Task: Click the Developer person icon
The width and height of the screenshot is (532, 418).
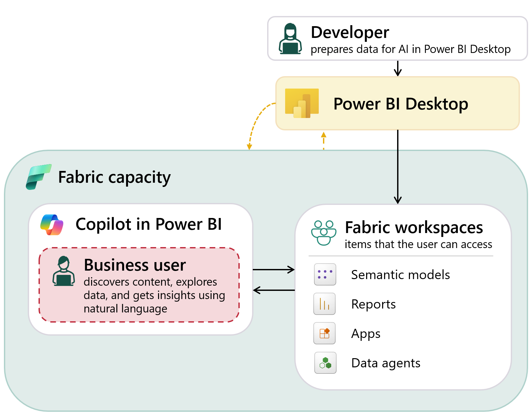Action: pyautogui.click(x=290, y=39)
